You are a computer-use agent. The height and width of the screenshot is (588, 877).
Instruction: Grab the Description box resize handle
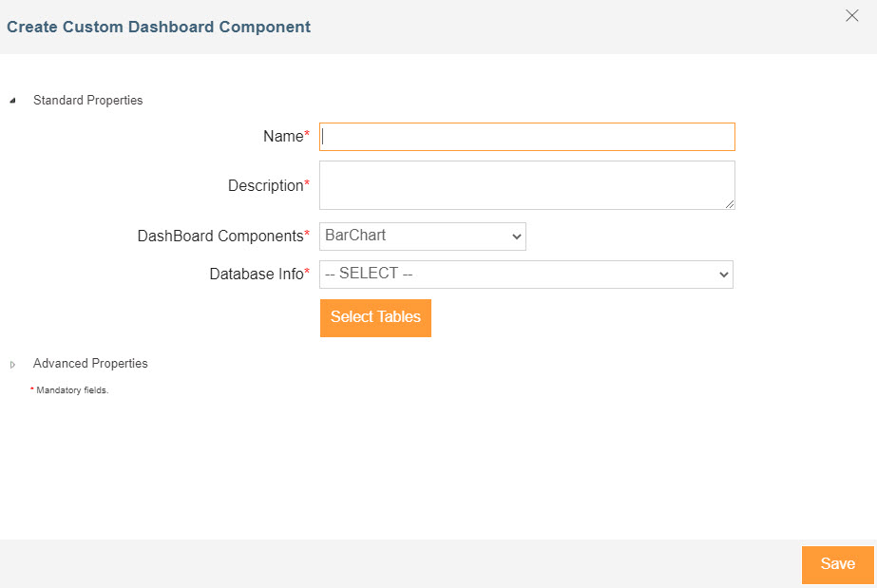730,204
